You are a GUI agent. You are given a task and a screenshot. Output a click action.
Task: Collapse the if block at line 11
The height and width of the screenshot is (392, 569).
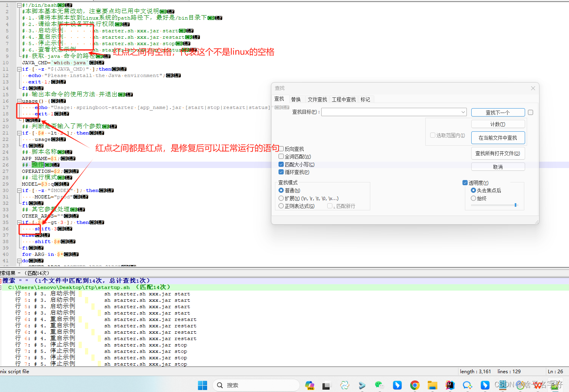(x=19, y=69)
